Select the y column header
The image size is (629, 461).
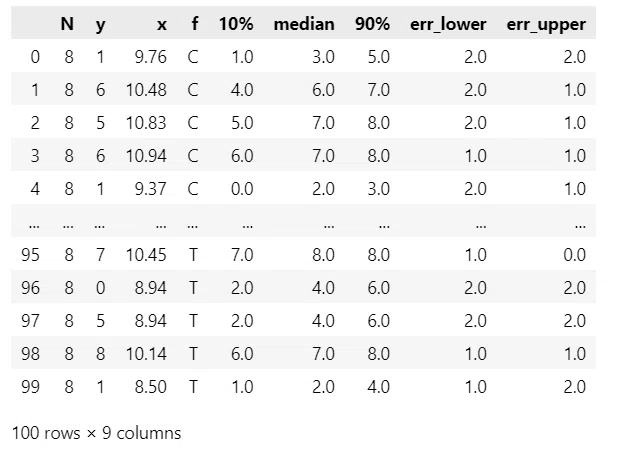[100, 25]
